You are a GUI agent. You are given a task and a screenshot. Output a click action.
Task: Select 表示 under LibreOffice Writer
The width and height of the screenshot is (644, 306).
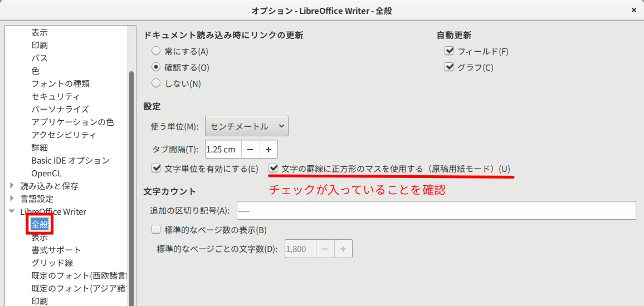pyautogui.click(x=40, y=237)
